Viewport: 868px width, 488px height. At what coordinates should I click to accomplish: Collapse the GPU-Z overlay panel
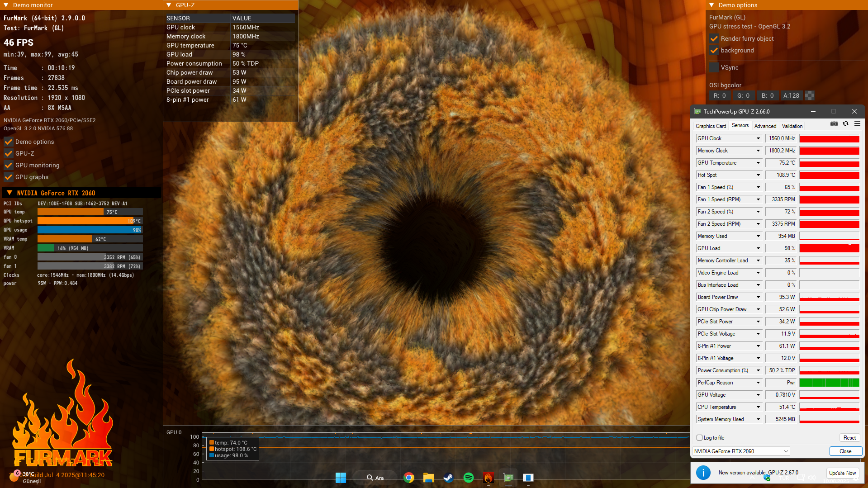(x=169, y=5)
